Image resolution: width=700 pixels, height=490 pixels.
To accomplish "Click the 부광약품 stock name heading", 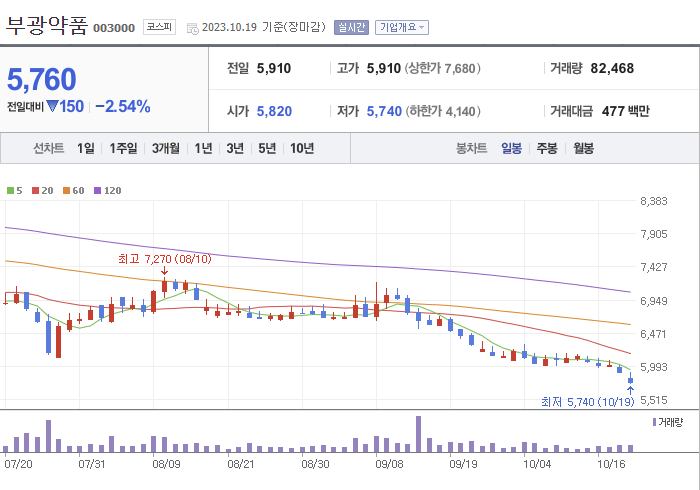I will [x=47, y=26].
